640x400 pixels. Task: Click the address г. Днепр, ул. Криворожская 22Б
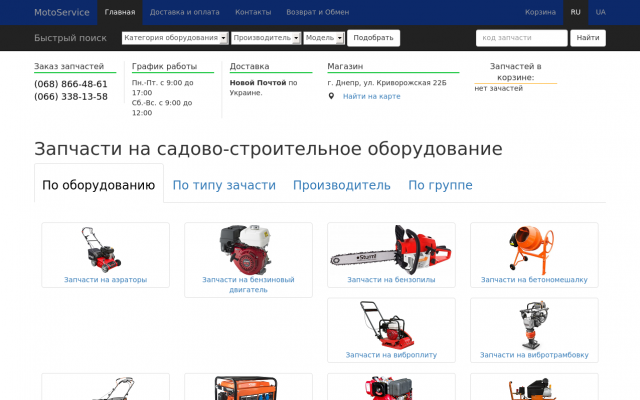tap(387, 83)
